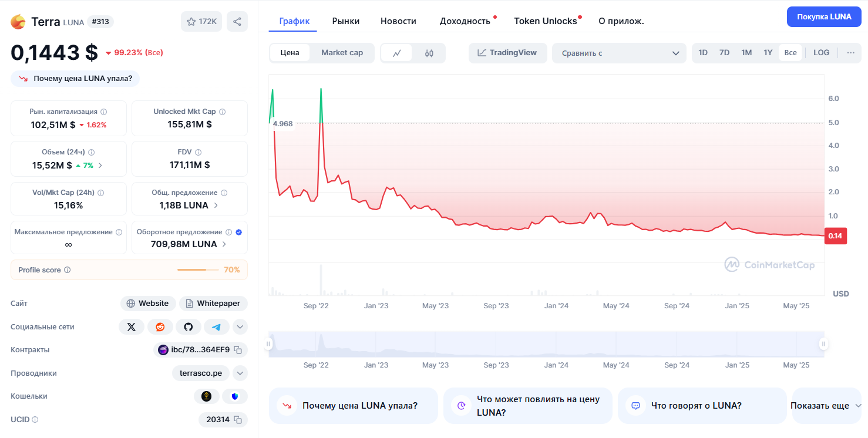Switch chart to Market cap mode
This screenshot has width=868, height=438.
(342, 53)
